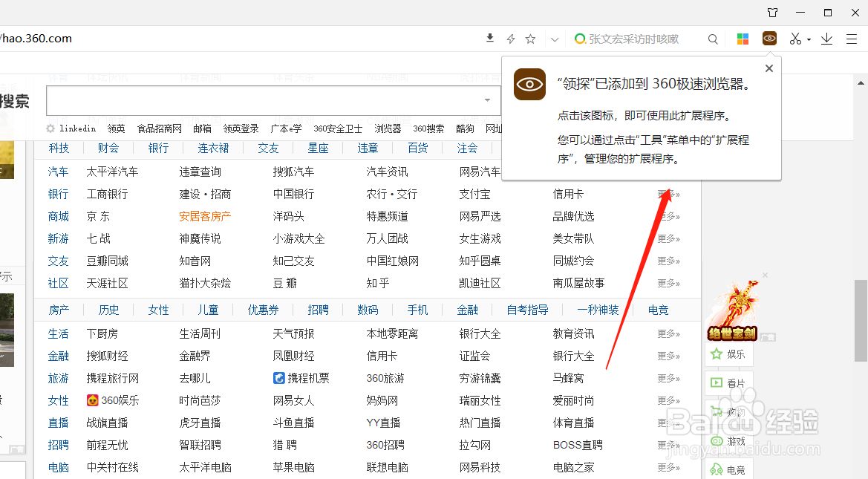Expand 更多 in the 电脑 row
The width and height of the screenshot is (868, 479).
click(669, 467)
